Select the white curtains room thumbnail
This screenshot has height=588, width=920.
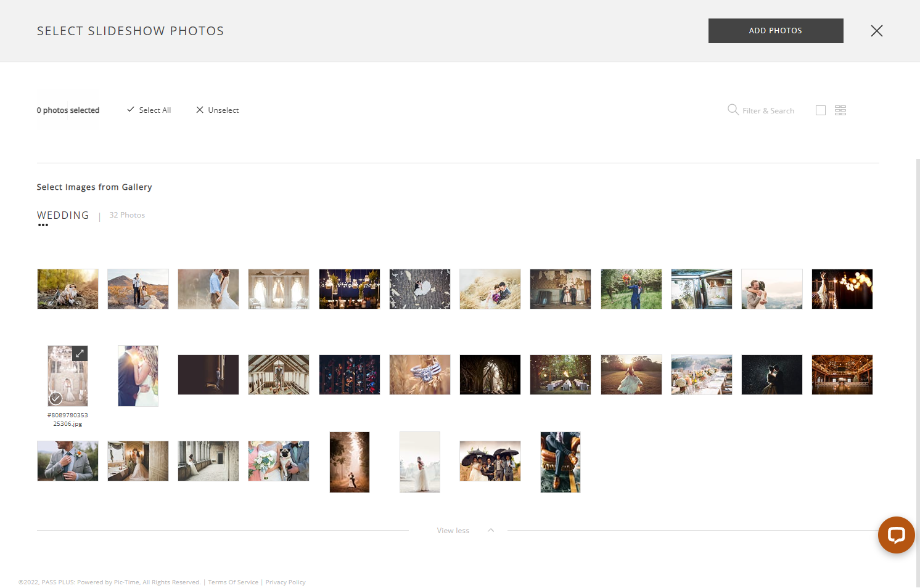pos(279,289)
